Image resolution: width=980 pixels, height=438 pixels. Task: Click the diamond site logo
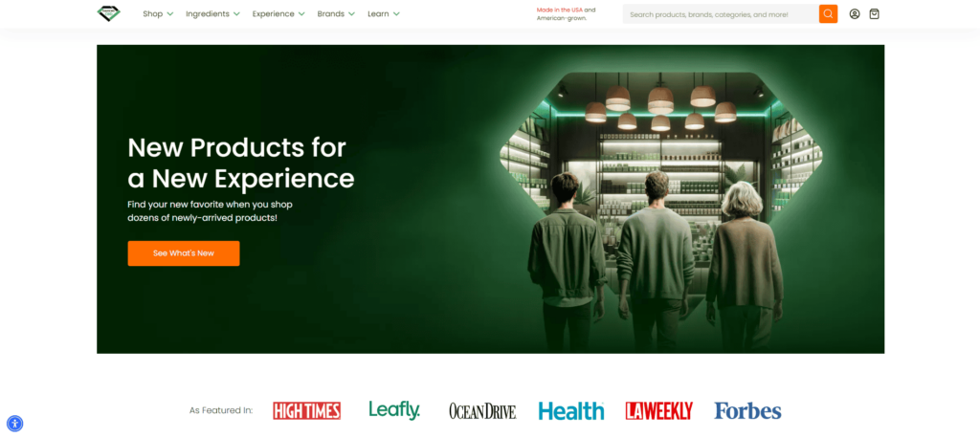[109, 13]
